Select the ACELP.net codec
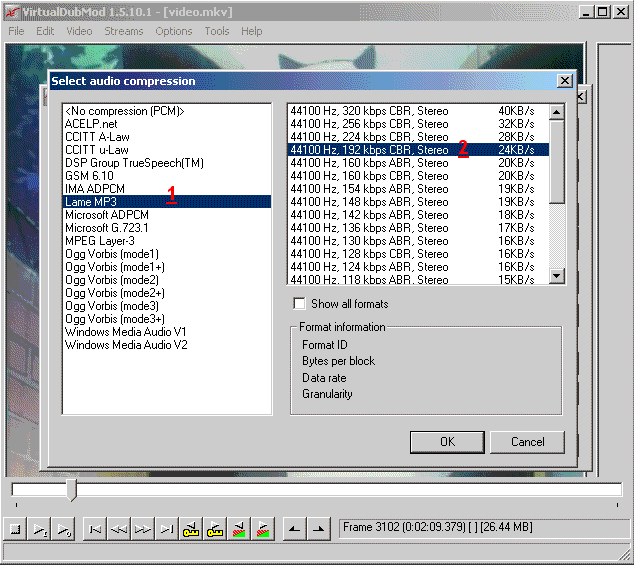Viewport: 634px width, 565px height. point(167,124)
